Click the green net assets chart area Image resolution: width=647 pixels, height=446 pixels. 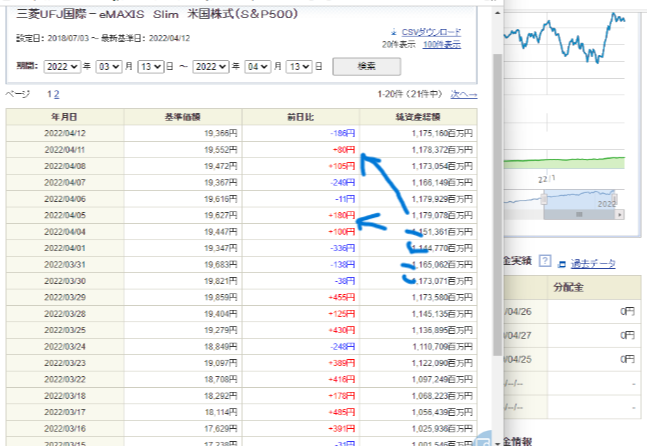pyautogui.click(x=564, y=163)
